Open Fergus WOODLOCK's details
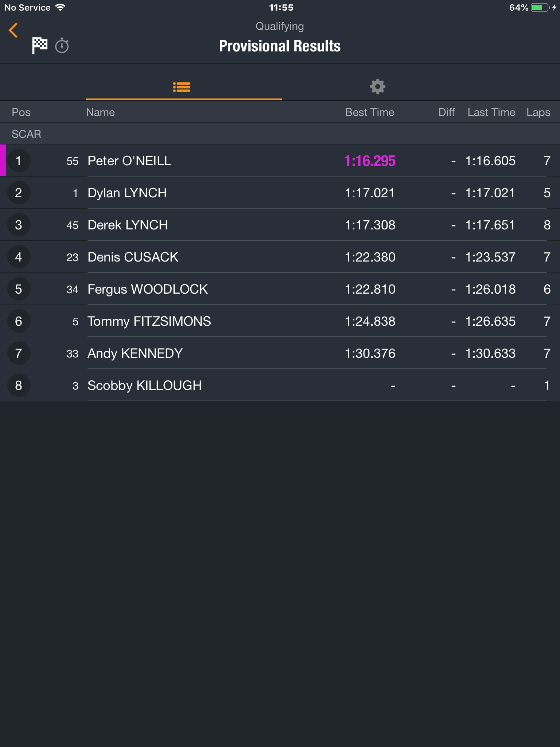 pos(280,289)
